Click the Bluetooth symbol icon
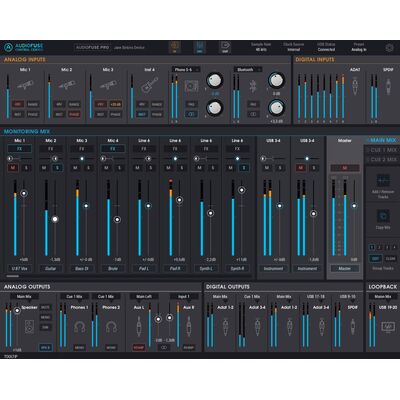This screenshot has height=400, width=400. 253,86
